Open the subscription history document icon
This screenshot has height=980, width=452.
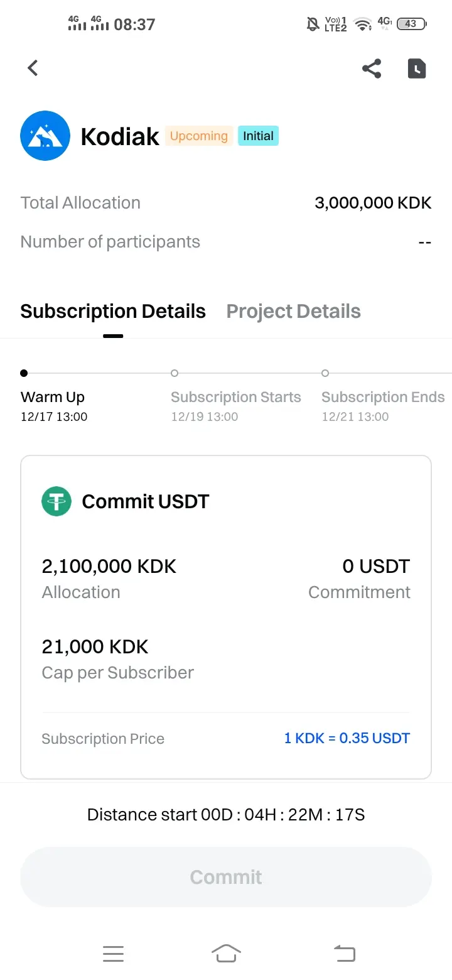417,68
